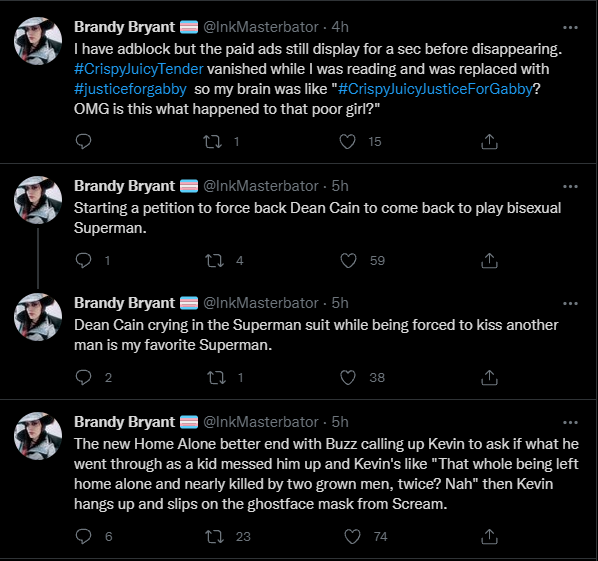Open more options on the adblock tweet
Screen dimensions: 598x561
point(570,27)
